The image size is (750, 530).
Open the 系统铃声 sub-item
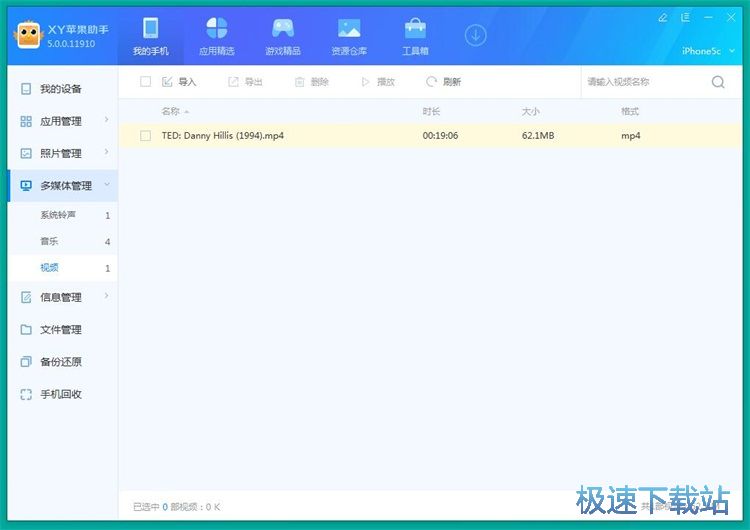tap(63, 215)
